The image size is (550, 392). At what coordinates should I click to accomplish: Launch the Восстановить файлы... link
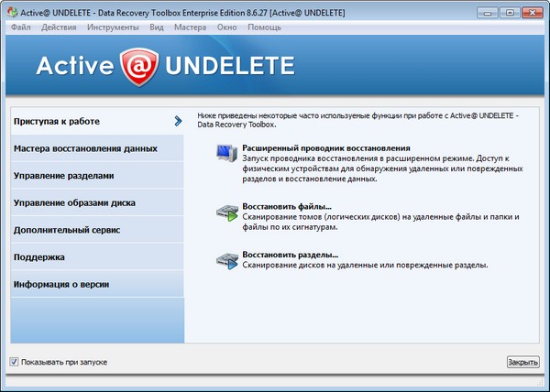286,206
